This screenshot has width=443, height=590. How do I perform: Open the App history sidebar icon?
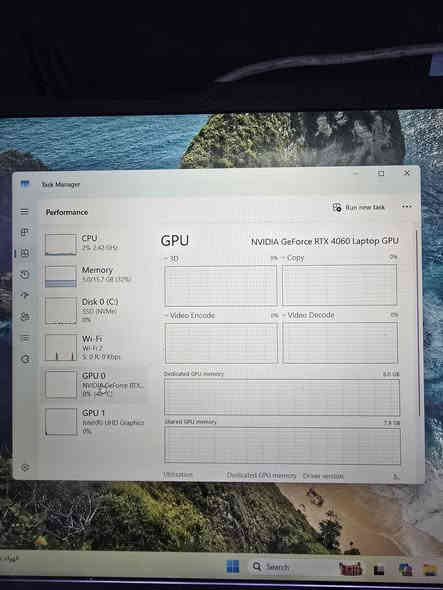click(x=25, y=274)
